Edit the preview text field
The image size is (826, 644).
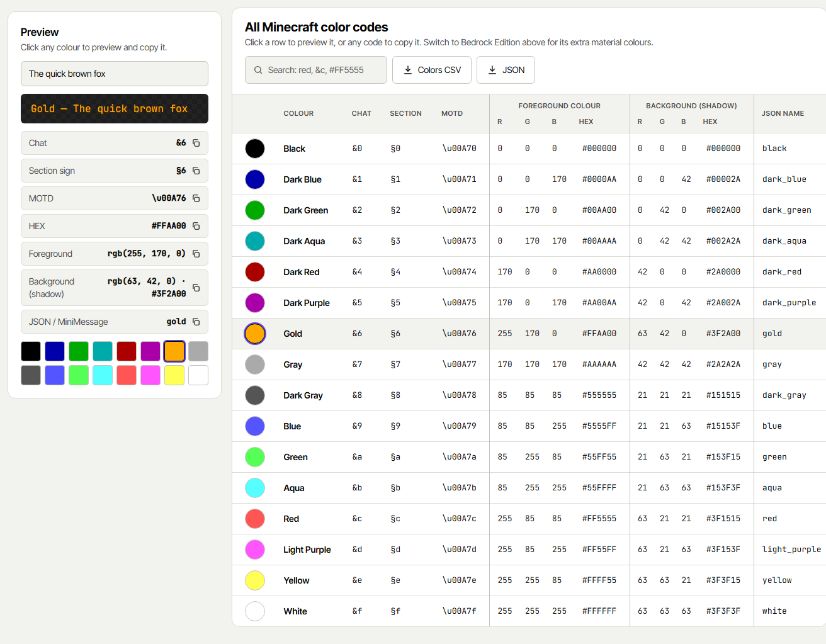115,74
